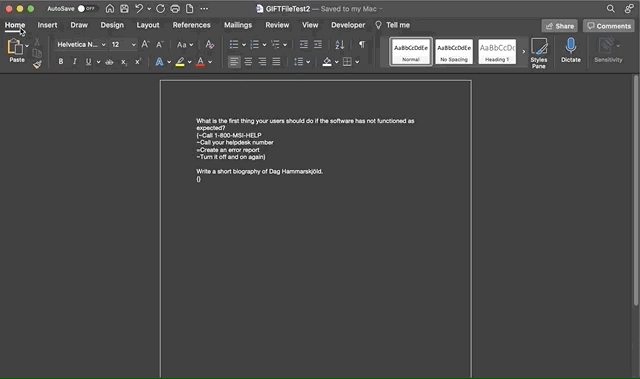Screen dimensions: 640x379
Task: Click the Undo arrow icon
Action: point(139,9)
